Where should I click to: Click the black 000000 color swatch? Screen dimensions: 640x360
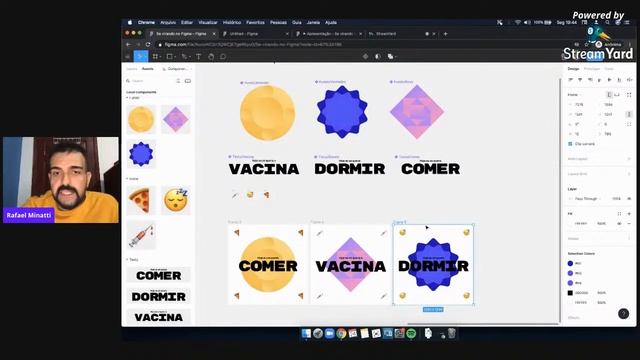coord(570,293)
